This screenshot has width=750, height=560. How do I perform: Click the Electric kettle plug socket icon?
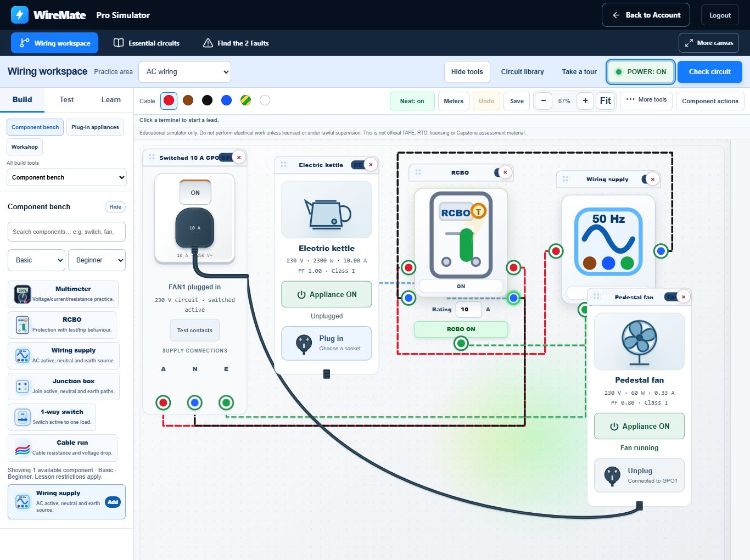(x=304, y=343)
